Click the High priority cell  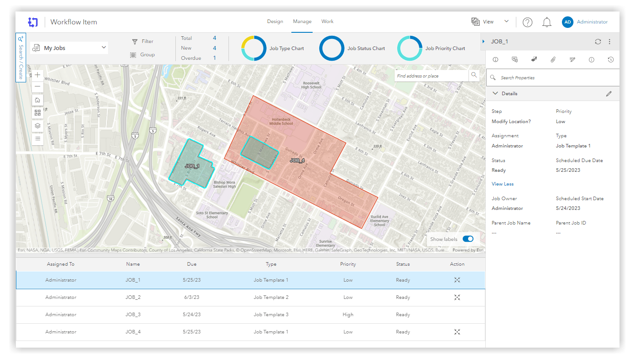348,314
